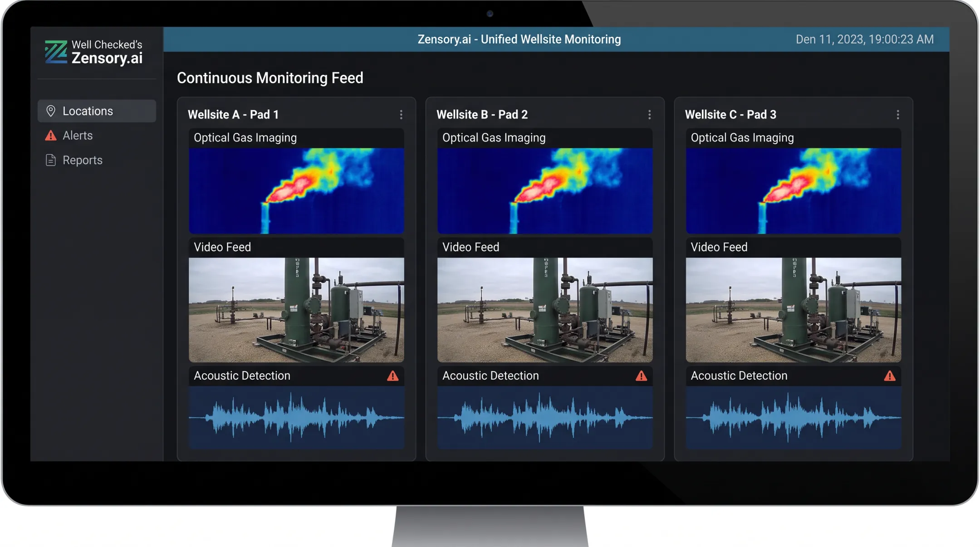Open Wellsite A optical gas imaging feed
The image size is (980, 547).
click(296, 191)
